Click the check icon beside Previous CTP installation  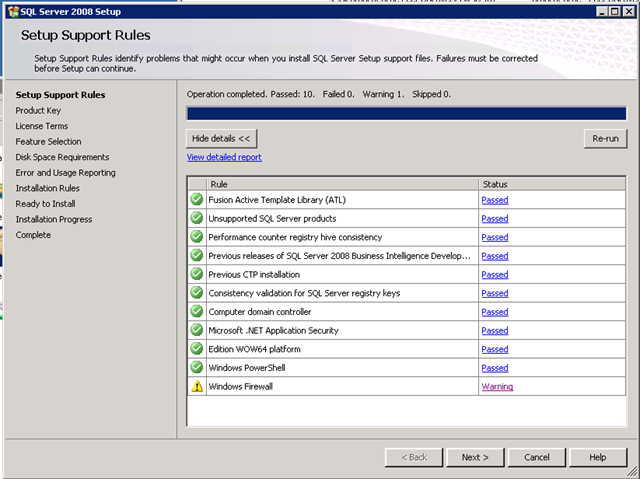point(197,274)
